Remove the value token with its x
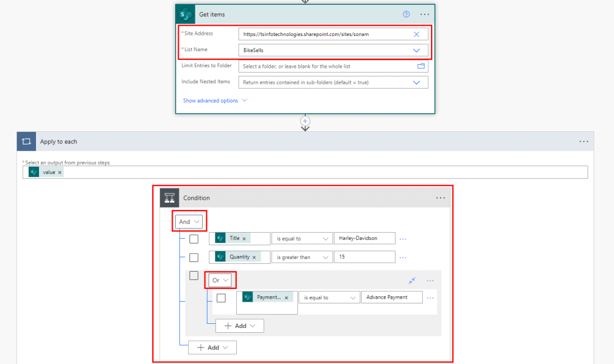The image size is (614, 364). click(x=60, y=172)
